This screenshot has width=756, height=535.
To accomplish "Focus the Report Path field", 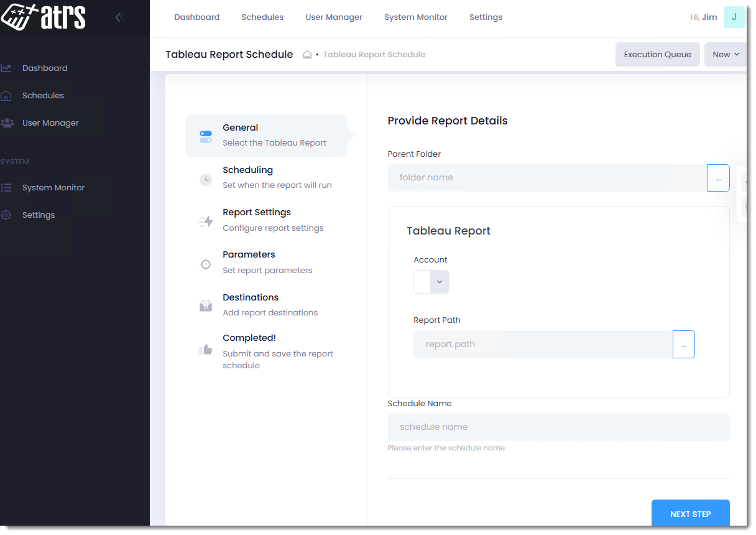I will pos(543,345).
